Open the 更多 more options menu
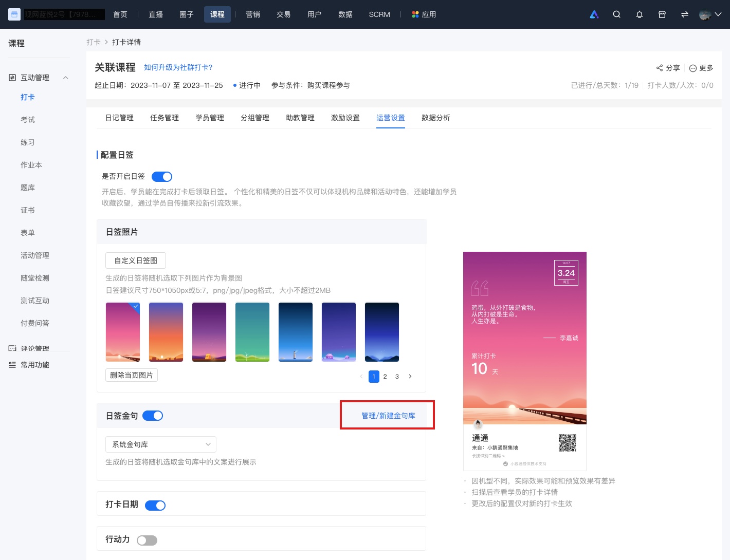This screenshot has height=560, width=730. tap(701, 68)
